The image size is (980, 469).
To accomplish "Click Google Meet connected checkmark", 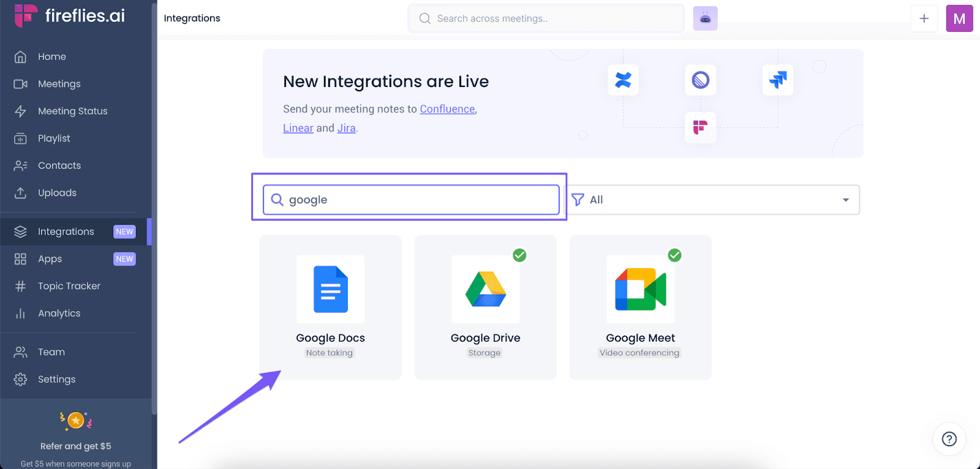I will tap(674, 255).
